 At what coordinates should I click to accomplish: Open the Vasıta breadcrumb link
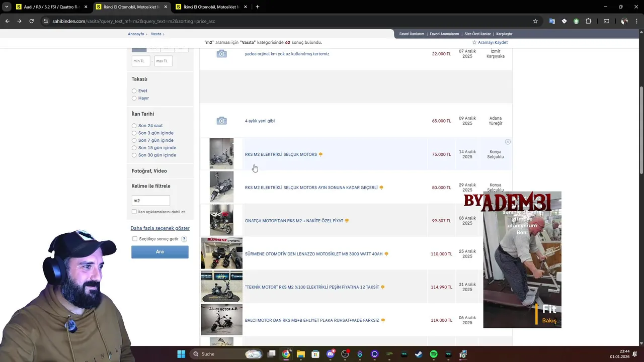[156, 34]
